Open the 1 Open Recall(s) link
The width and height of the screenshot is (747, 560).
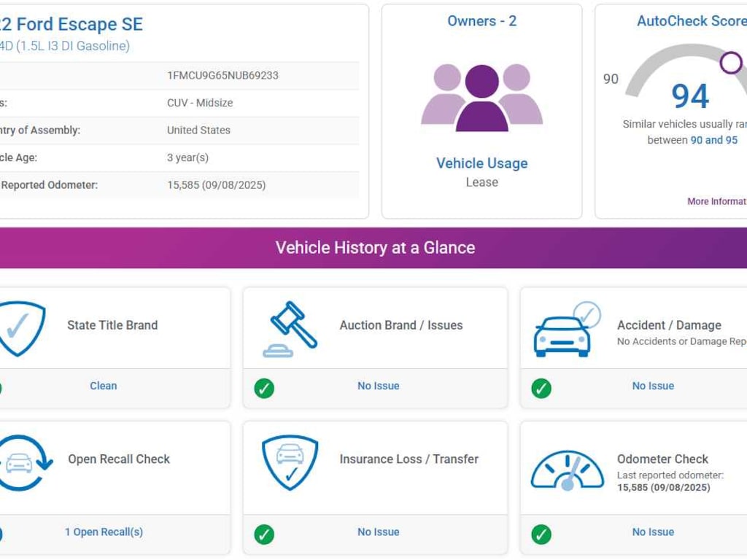point(104,532)
